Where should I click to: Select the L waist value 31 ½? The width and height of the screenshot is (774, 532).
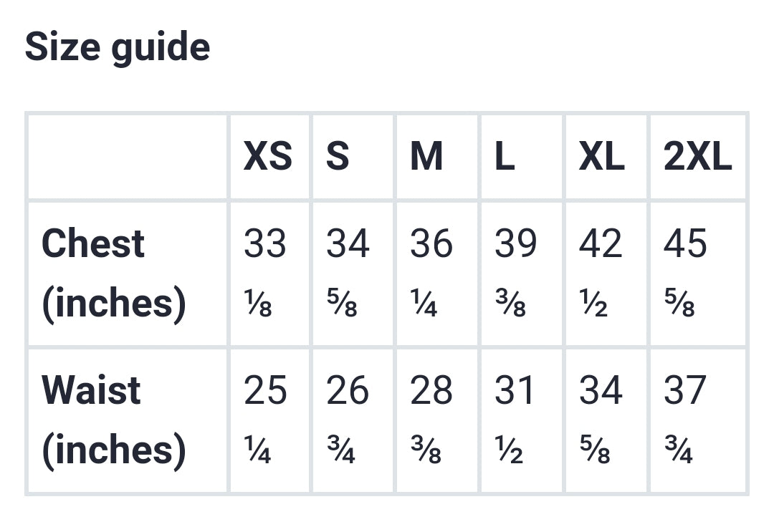click(x=514, y=420)
